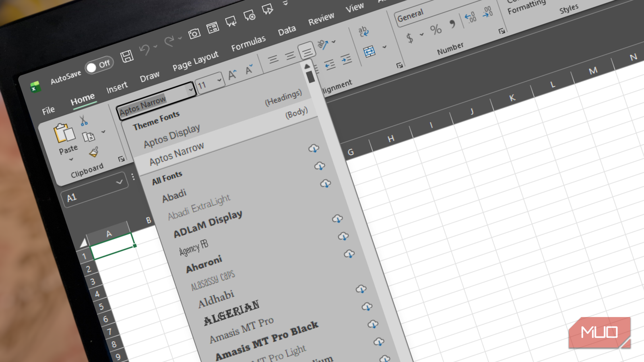
Task: Redo the last action
Action: click(x=169, y=41)
